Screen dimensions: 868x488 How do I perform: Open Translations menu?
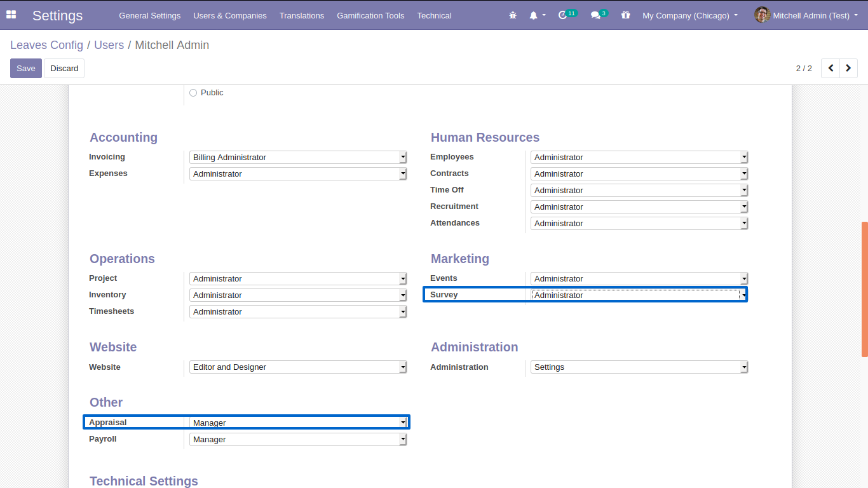pos(302,15)
